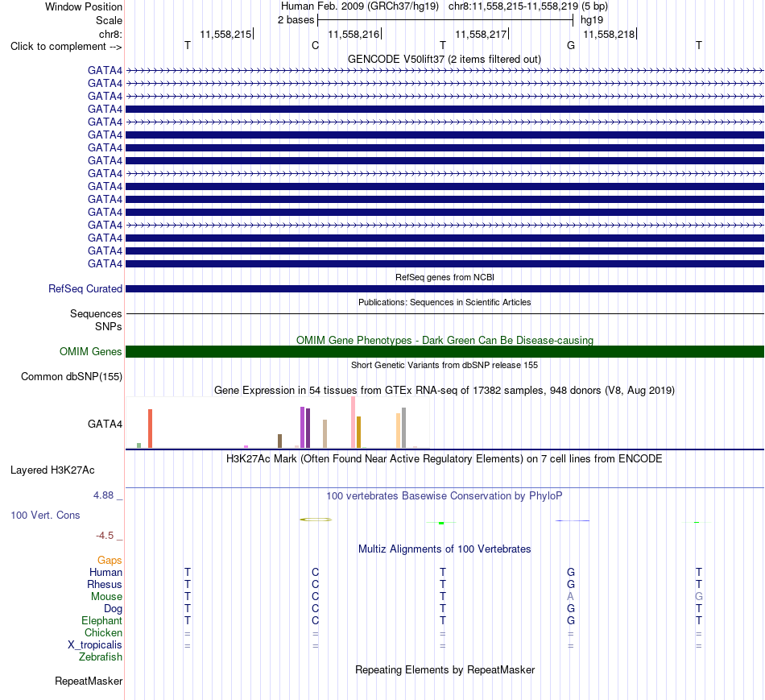Viewport: 765px width, 700px height.
Task: Click the red-orange bar in the GTEx chart
Action: 151,429
